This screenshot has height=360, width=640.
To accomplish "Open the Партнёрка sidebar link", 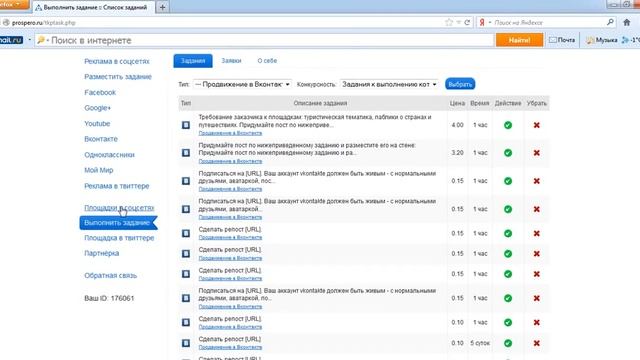I will (x=102, y=253).
